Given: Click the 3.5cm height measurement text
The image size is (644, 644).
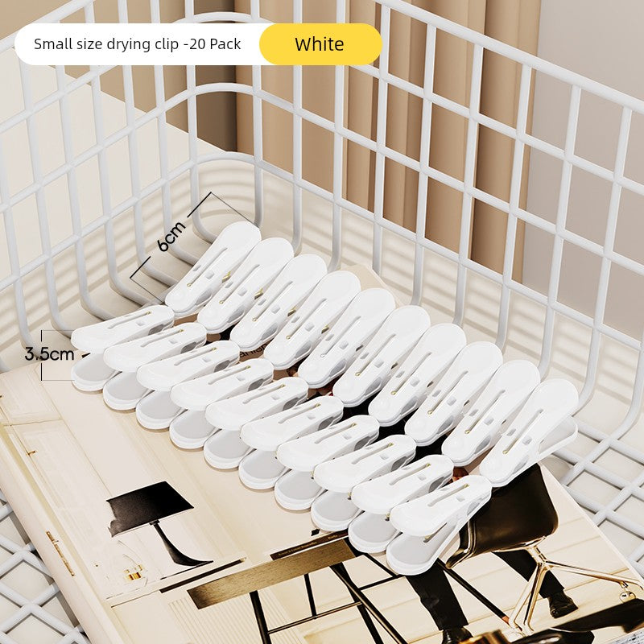Looking at the screenshot, I should [x=49, y=354].
